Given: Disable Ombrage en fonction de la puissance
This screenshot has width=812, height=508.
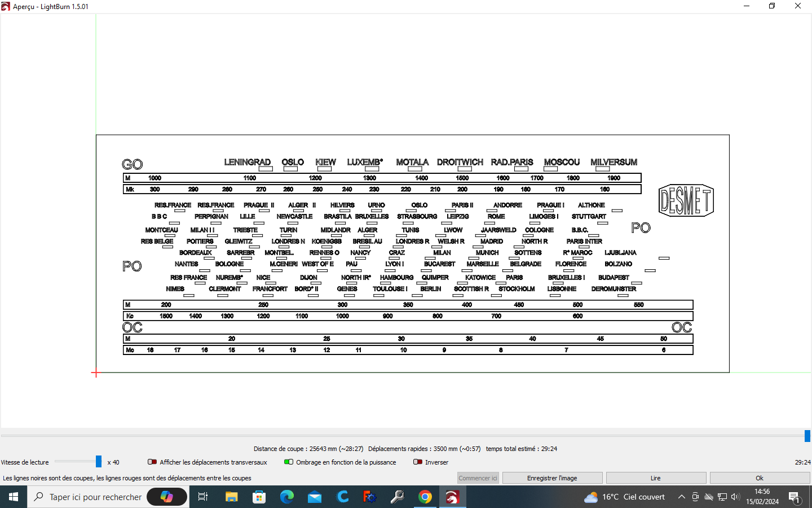Looking at the screenshot, I should [x=289, y=462].
